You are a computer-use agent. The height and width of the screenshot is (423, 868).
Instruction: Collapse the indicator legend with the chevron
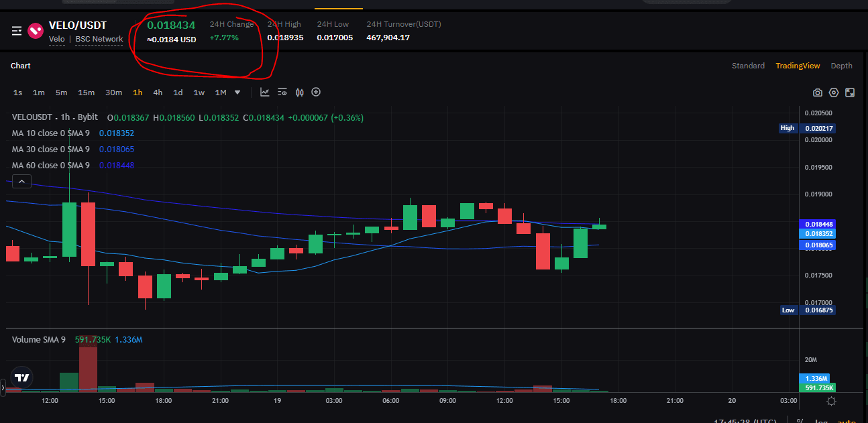tap(21, 181)
